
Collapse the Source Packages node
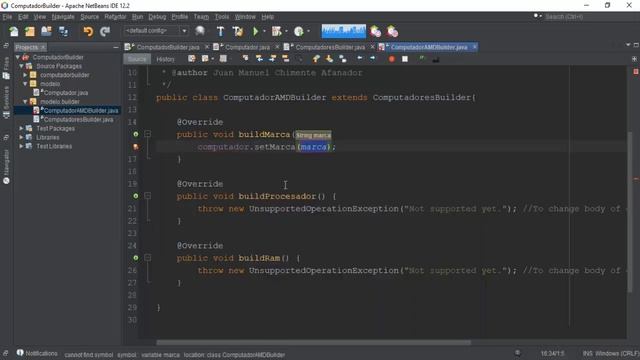click(22, 66)
